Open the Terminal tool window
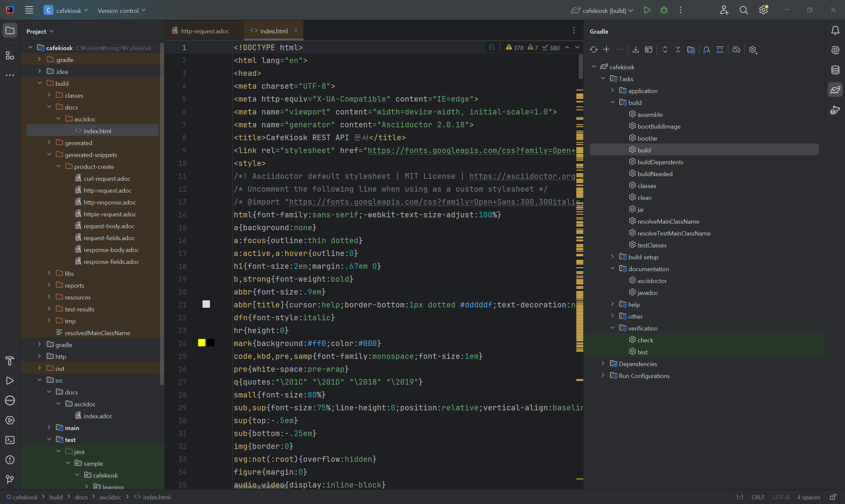The image size is (845, 504). (x=10, y=440)
